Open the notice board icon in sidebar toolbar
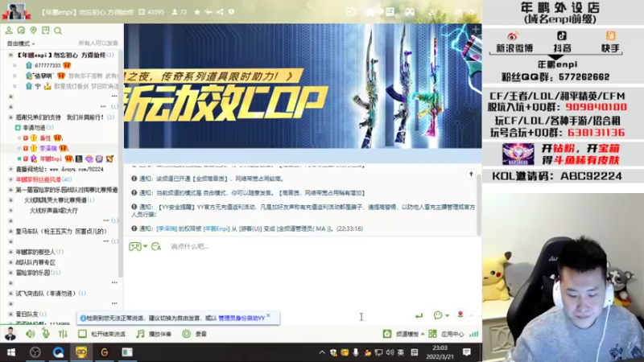This screenshot has width=644, height=362. tap(46, 31)
